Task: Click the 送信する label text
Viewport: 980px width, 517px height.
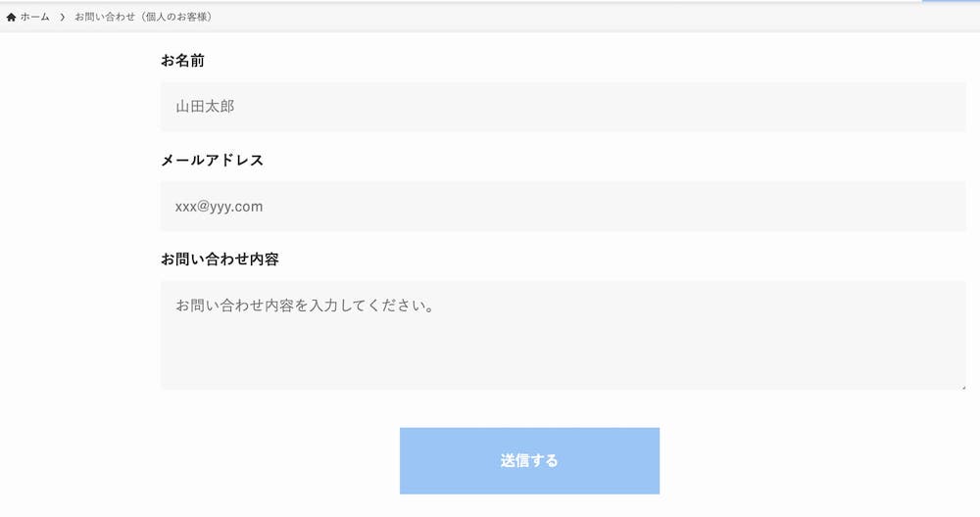Action: [x=529, y=461]
